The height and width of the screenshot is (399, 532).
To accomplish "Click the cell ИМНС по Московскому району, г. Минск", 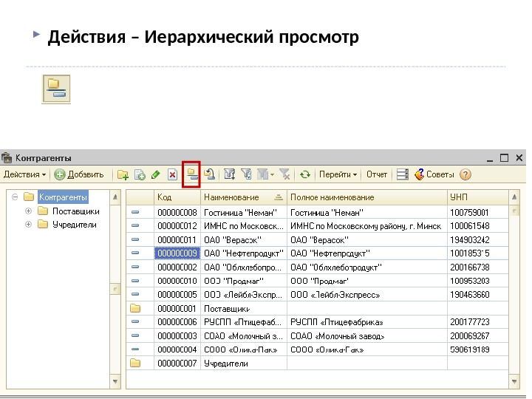I will pos(367,226).
